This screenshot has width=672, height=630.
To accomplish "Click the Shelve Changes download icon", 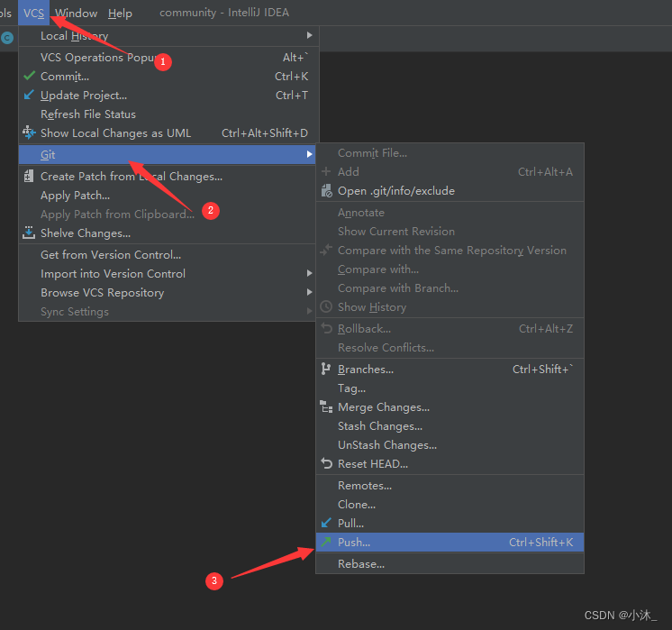I will click(x=29, y=233).
